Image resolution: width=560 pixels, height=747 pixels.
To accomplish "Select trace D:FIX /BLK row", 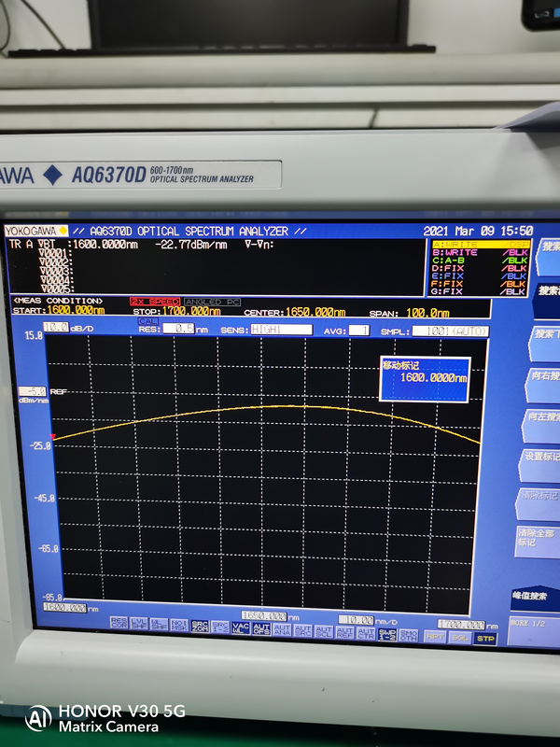I will coord(480,268).
